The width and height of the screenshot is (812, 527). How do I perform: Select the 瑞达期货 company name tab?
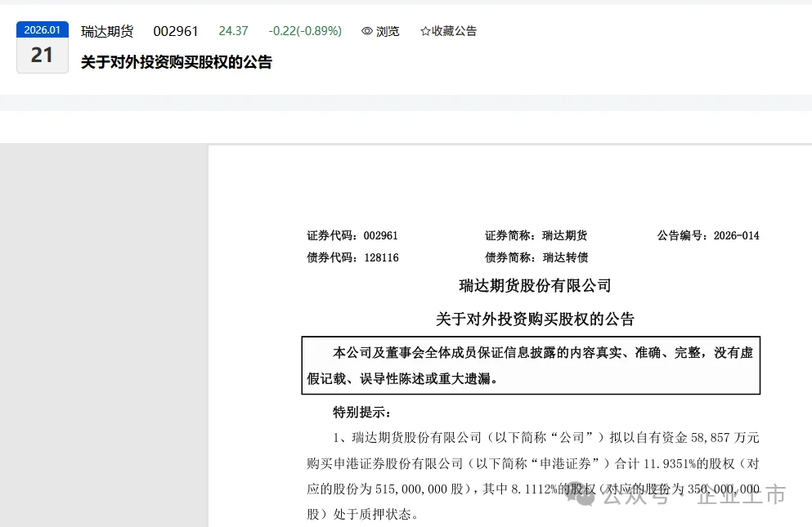106,31
